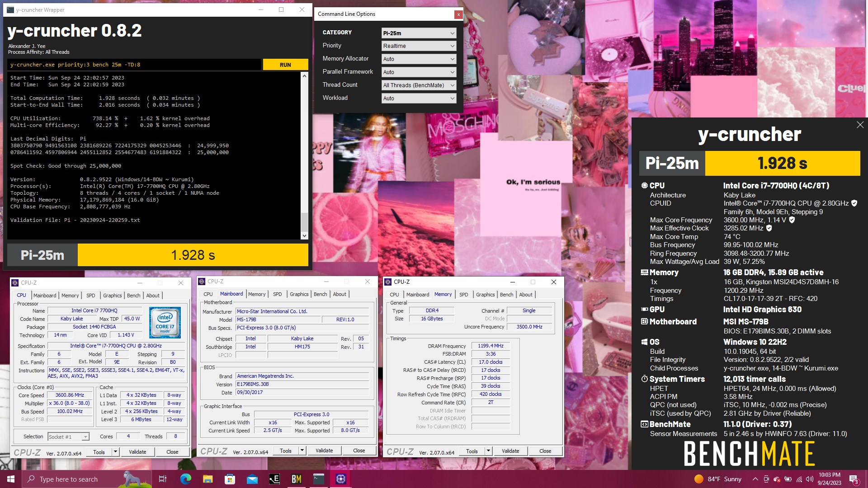
Task: Expand Tools dropdown arrow in left CPU-Z window
Action: point(116,452)
